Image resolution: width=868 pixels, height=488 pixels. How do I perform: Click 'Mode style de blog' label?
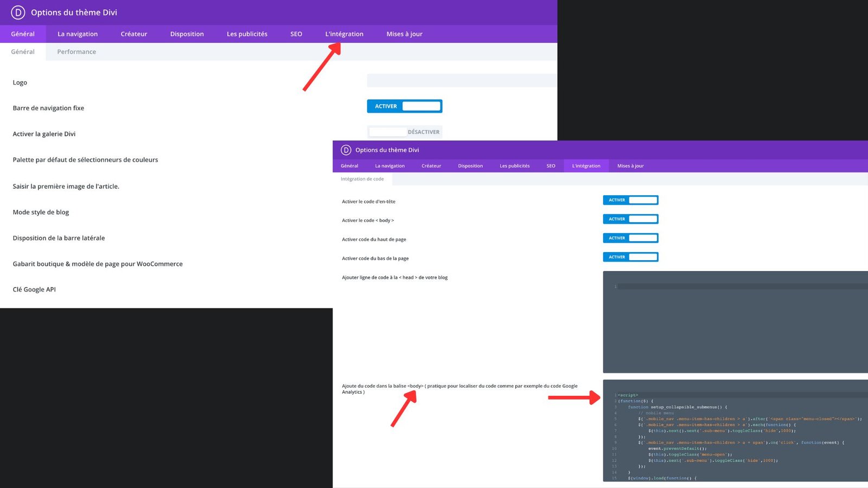41,213
